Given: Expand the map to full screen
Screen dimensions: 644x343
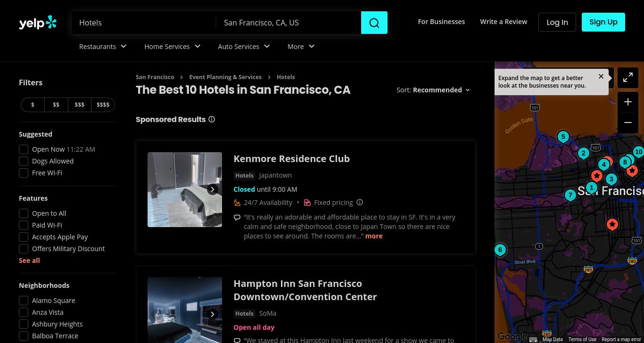Looking at the screenshot, I should coord(628,78).
